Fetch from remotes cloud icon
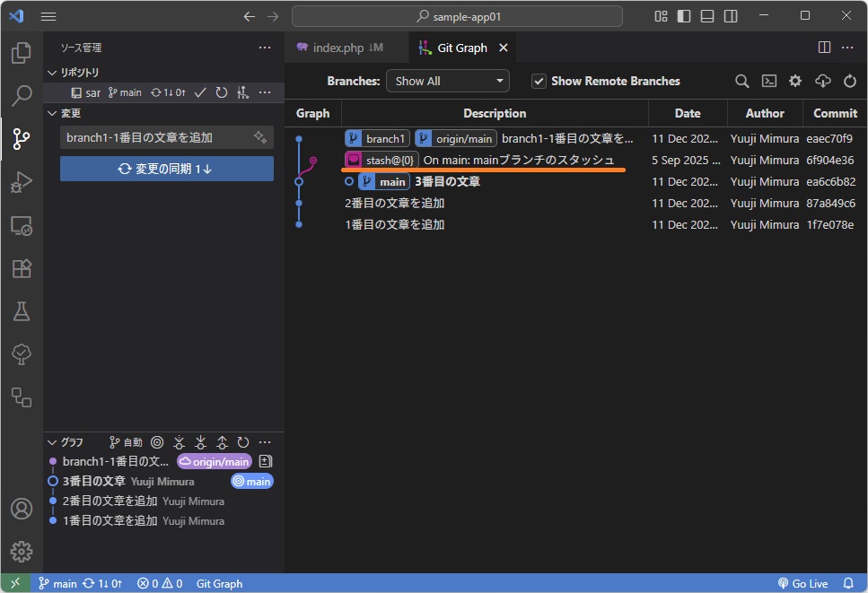The image size is (868, 593). (822, 82)
